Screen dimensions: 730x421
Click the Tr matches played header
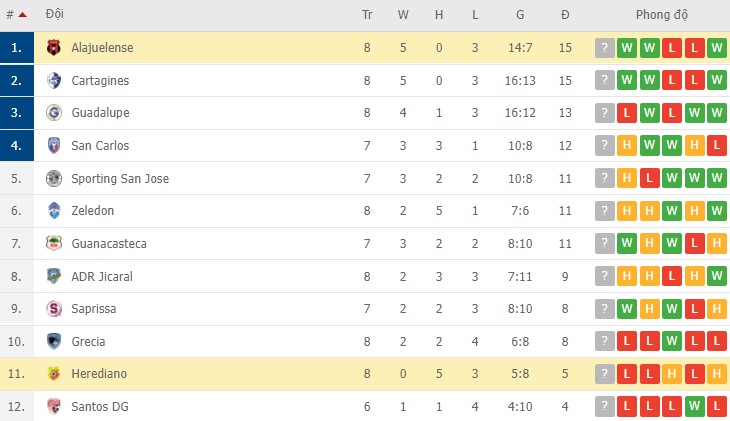(367, 15)
